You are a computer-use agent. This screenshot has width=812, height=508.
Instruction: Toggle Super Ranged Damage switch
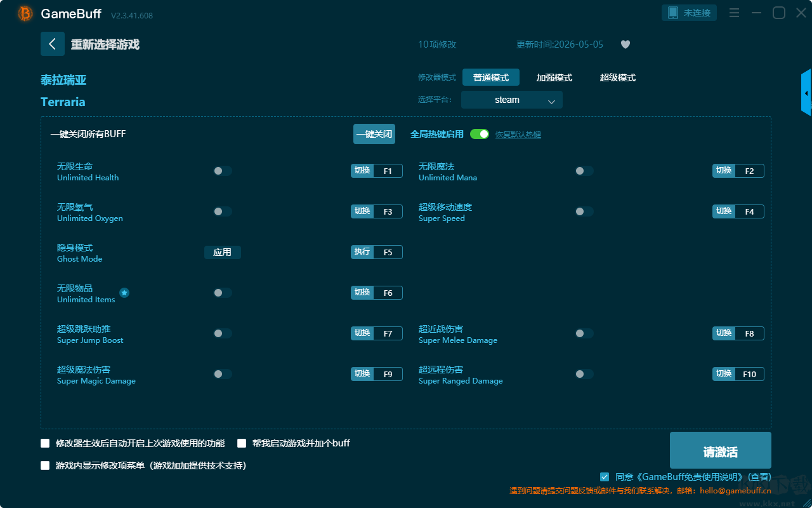pyautogui.click(x=584, y=374)
